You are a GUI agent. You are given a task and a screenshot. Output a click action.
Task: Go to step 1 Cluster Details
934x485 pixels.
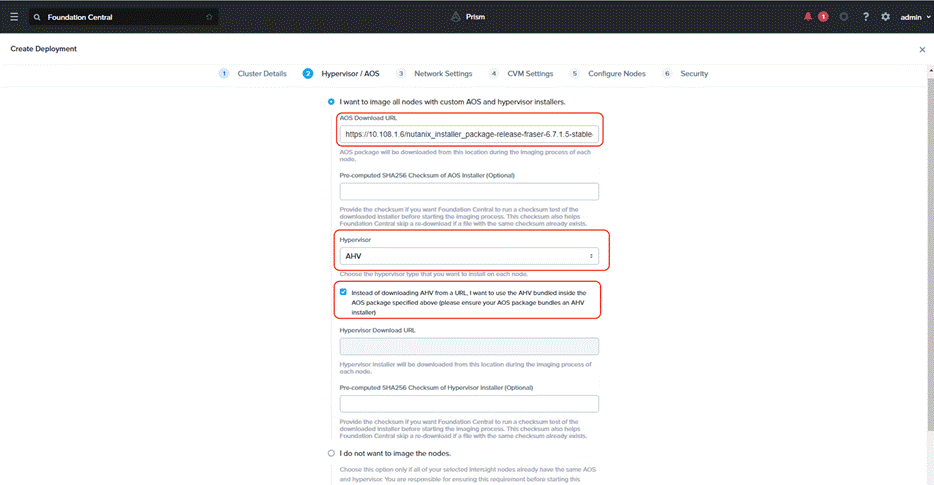(253, 73)
